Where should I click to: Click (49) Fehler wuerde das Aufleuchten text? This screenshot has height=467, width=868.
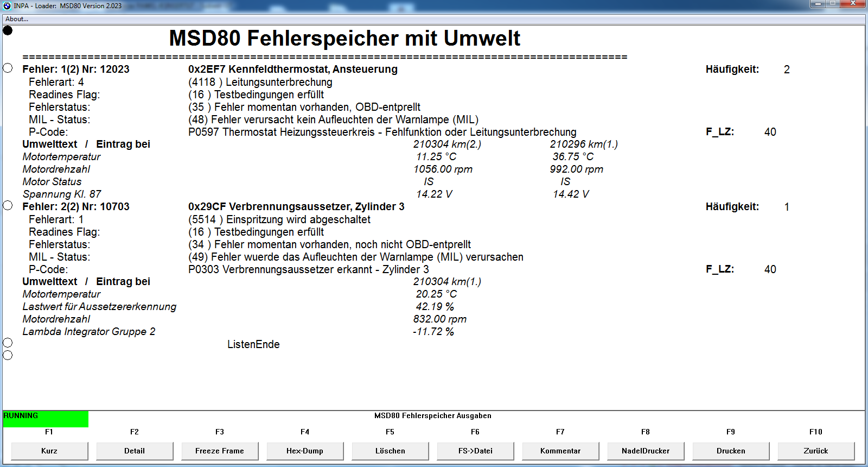pyautogui.click(x=356, y=257)
